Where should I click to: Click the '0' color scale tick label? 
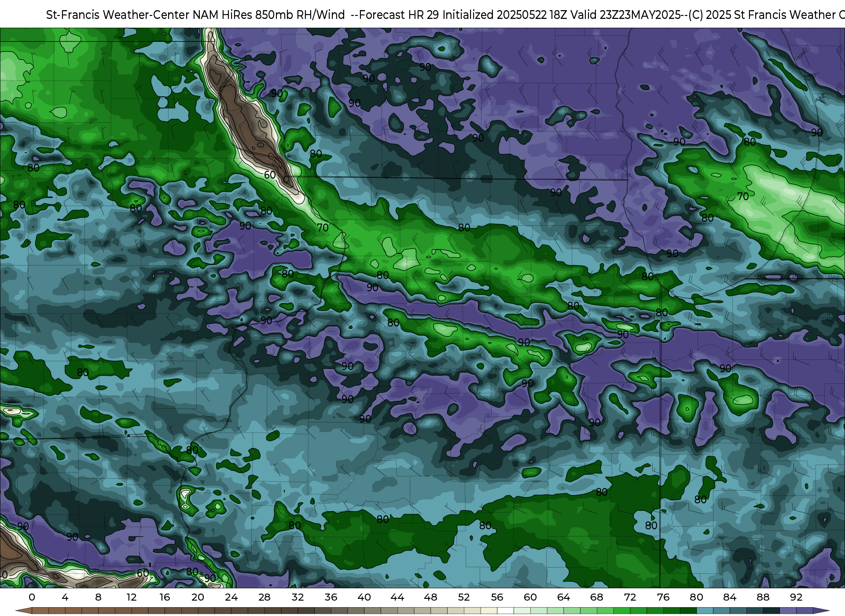32,597
